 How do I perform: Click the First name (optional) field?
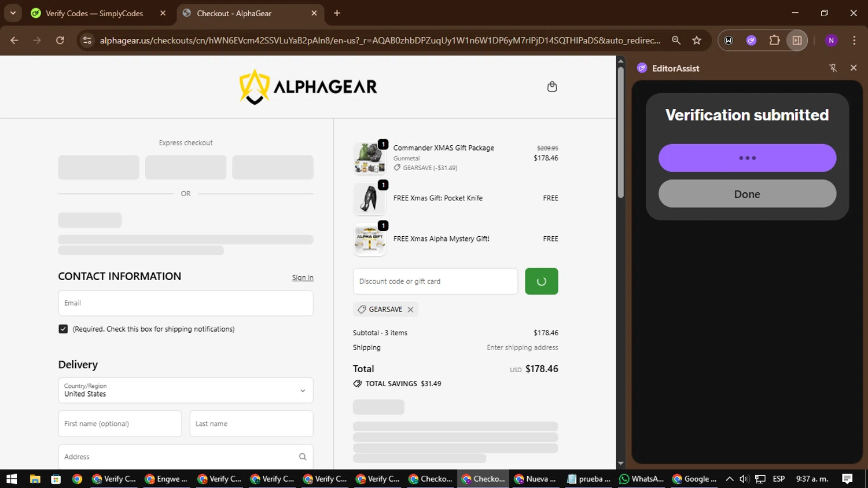pyautogui.click(x=120, y=424)
